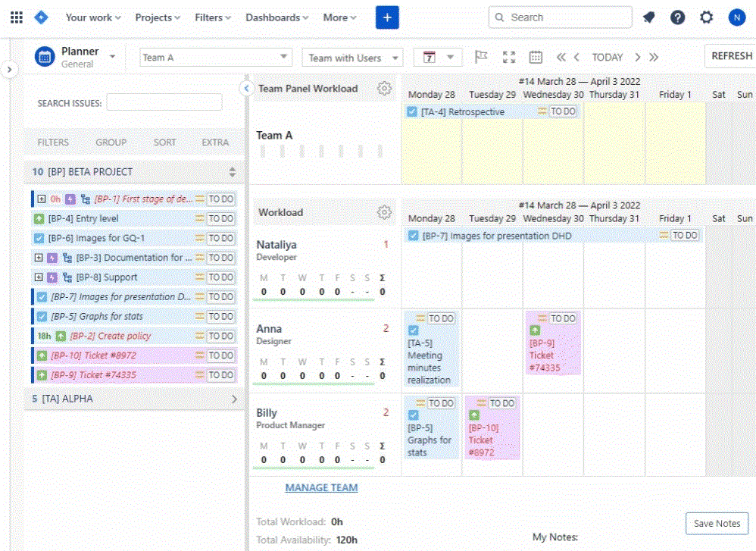Expand BP-3 Documentation issue tree
Screen dimensions: 756x551
coord(39,258)
